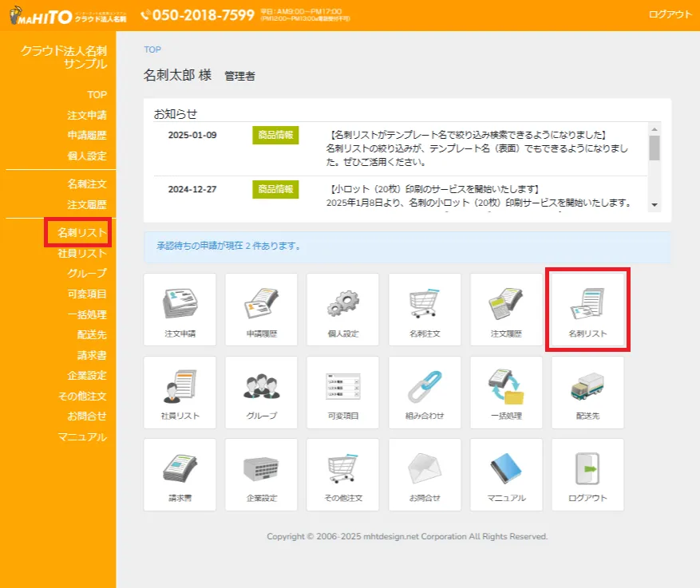Open the 請求書 (invoice) icon
The height and width of the screenshot is (588, 700).
[x=180, y=474]
